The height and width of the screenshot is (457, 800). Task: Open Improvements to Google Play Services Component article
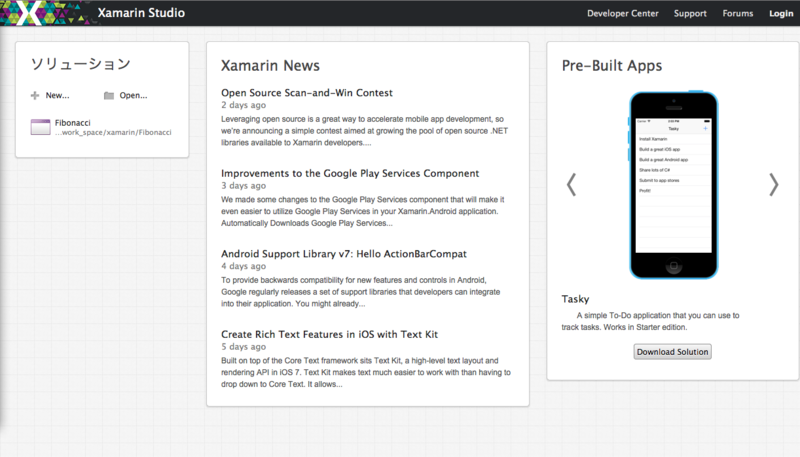pyautogui.click(x=350, y=173)
